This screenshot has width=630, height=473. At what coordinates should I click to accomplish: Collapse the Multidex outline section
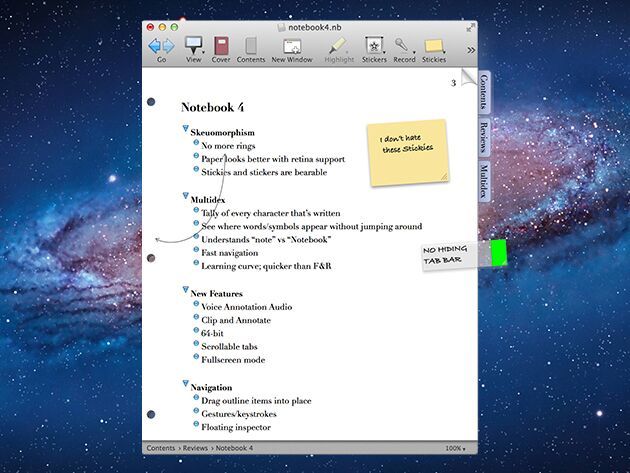[185, 199]
